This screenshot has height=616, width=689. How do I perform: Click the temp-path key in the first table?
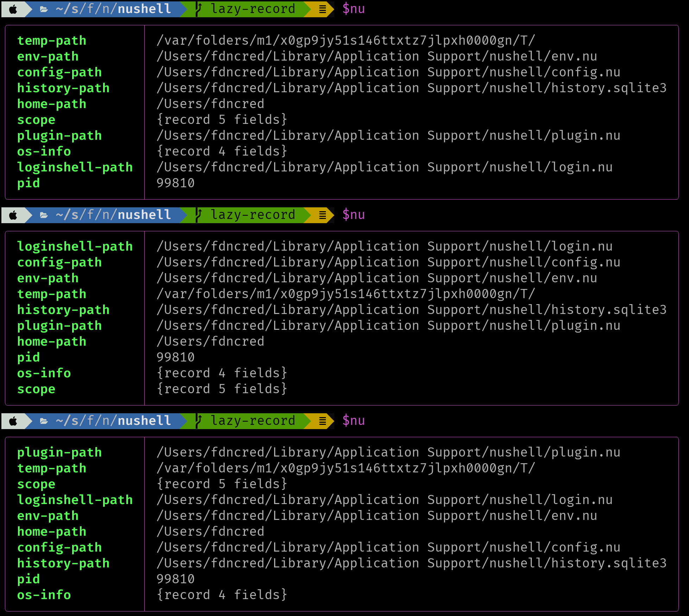[52, 40]
